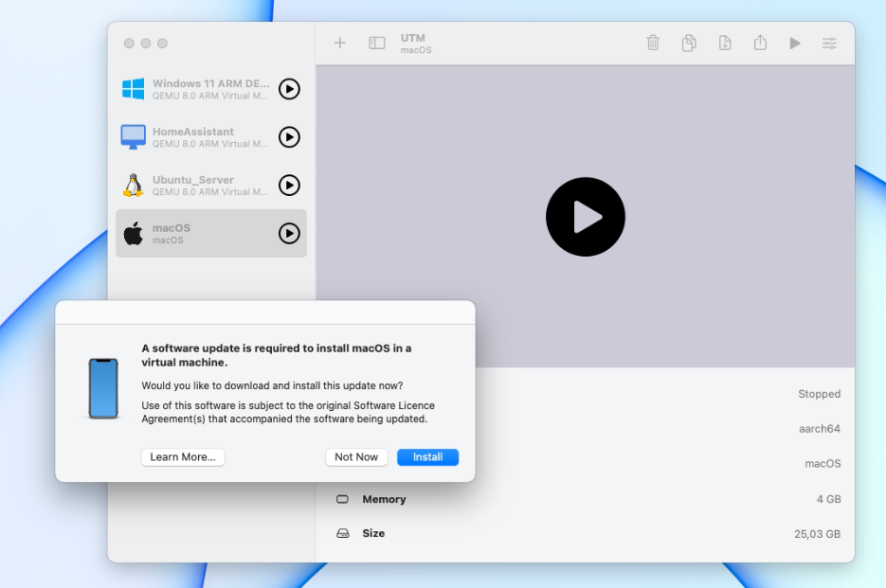
Task: Click the UTM window title
Action: point(413,38)
